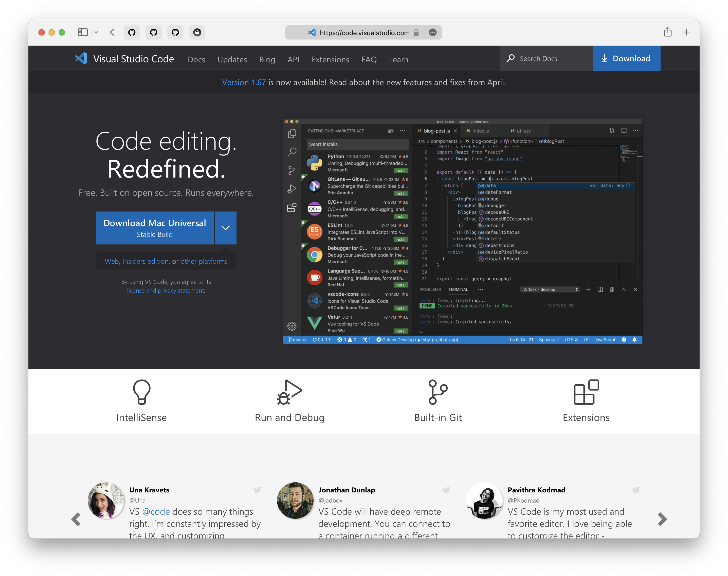Open the API navigation link
Image resolution: width=728 pixels, height=576 pixels.
point(293,59)
